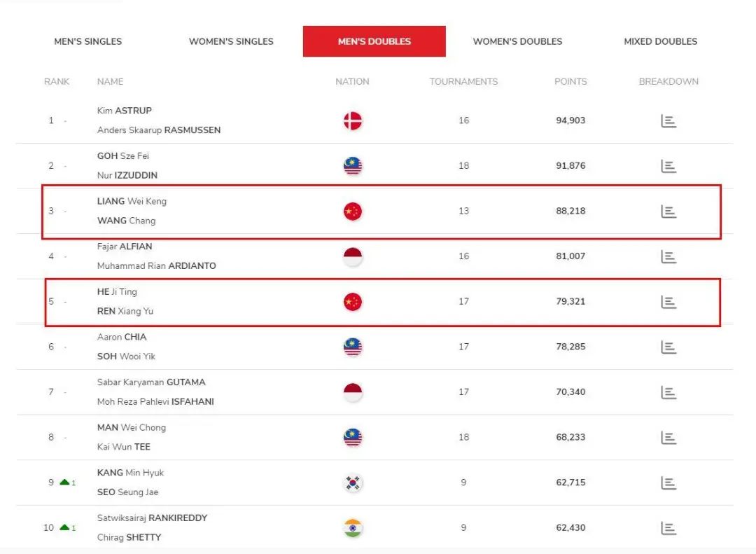Screen dimensions: 756x554
Task: Open the Mixed Doubles rankings tab
Action: [660, 41]
